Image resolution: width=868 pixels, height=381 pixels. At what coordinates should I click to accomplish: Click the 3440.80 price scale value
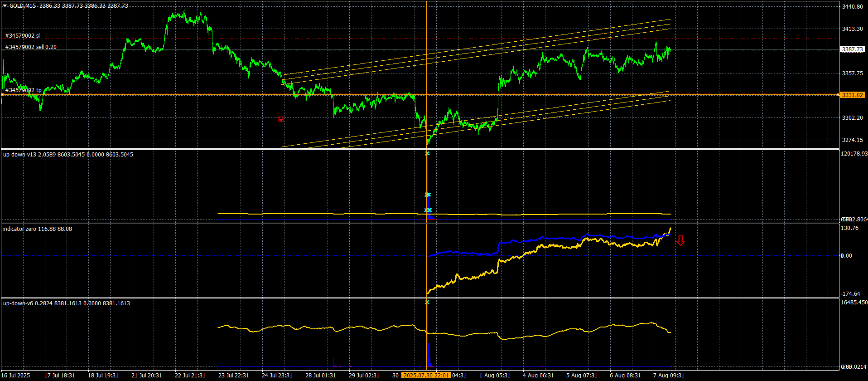point(852,7)
